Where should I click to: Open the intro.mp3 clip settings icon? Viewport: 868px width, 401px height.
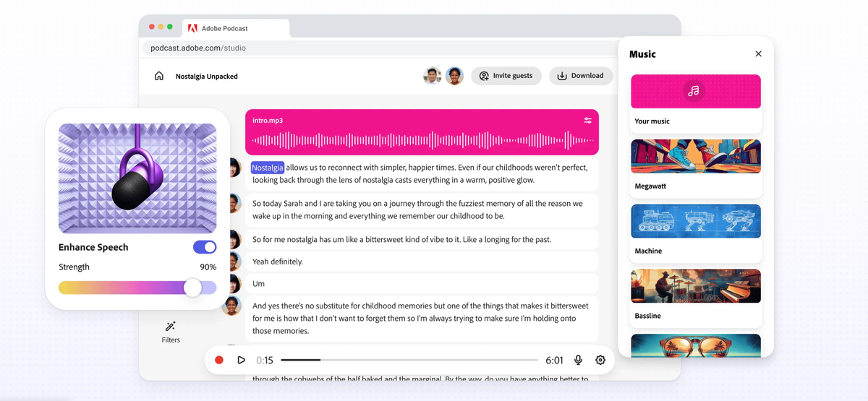(x=588, y=121)
